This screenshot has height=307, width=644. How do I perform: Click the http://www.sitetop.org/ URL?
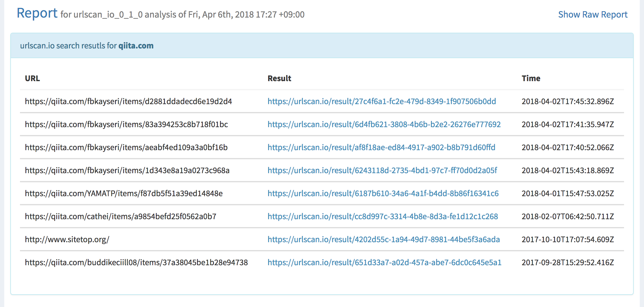coord(67,239)
